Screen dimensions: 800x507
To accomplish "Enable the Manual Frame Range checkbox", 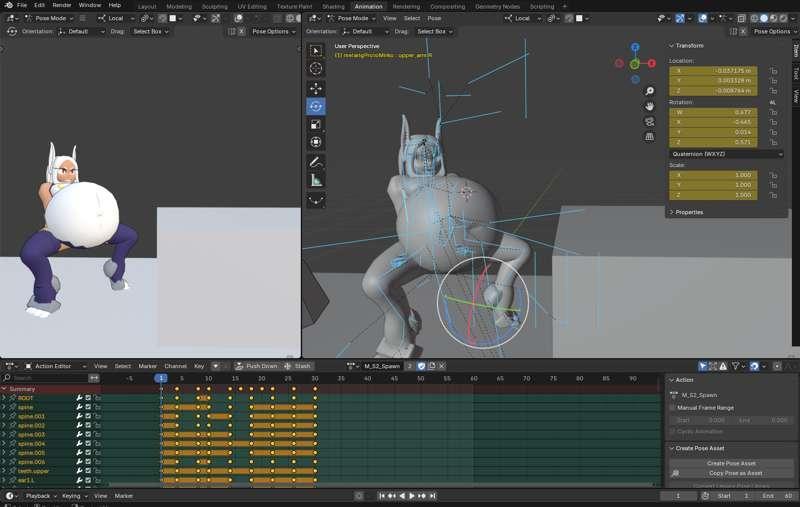I will [673, 408].
